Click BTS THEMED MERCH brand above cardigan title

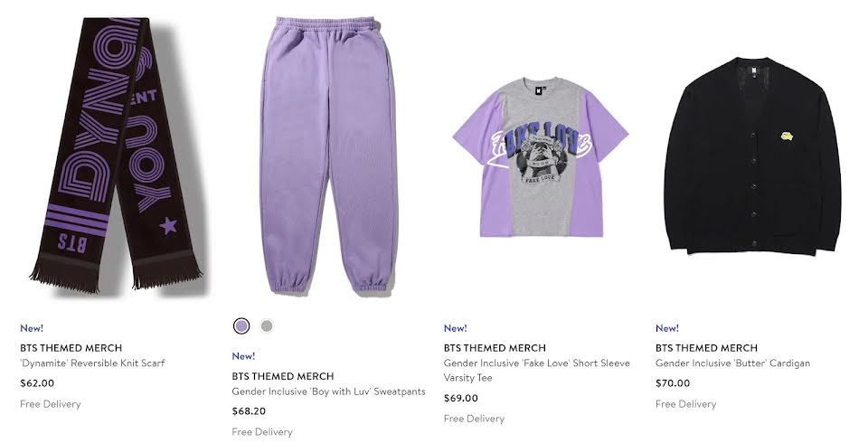tap(706, 348)
